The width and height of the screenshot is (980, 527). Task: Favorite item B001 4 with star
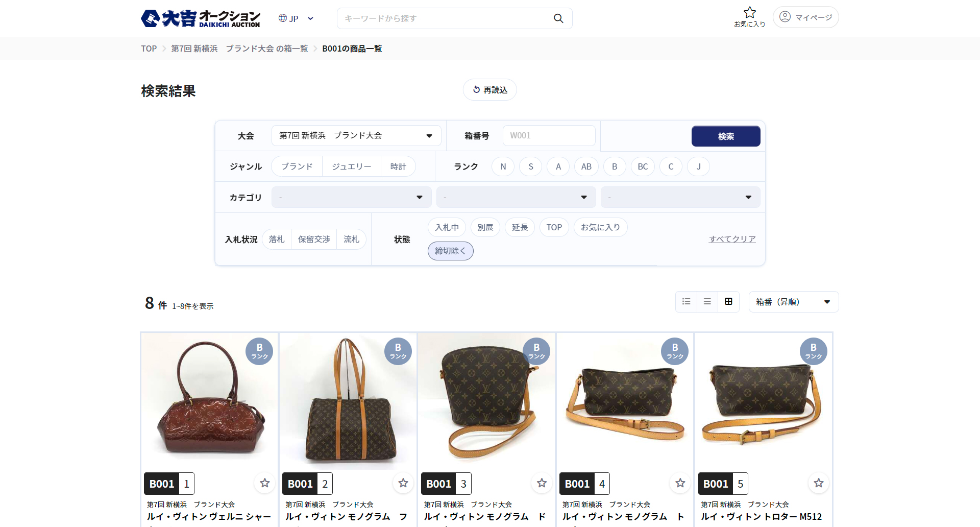[680, 483]
